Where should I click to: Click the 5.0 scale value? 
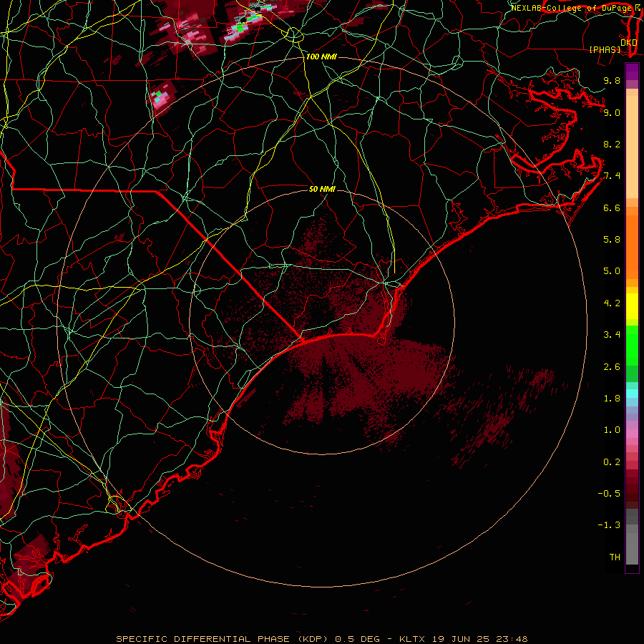coord(612,271)
